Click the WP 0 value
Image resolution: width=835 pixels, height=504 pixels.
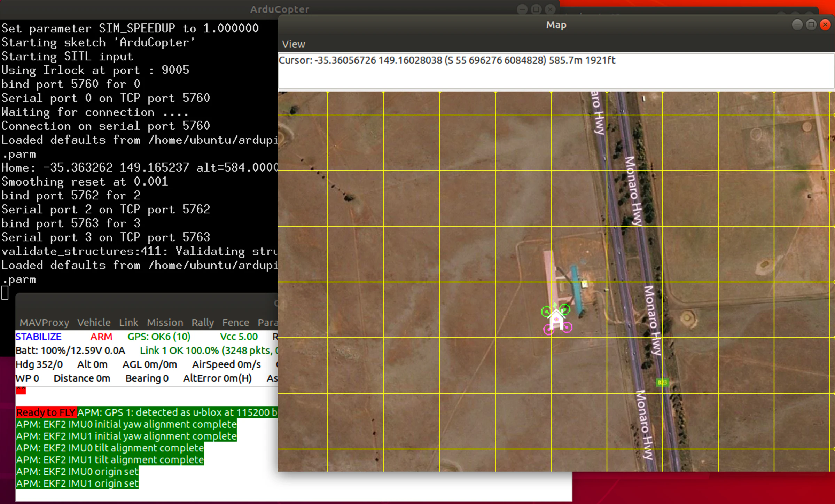point(27,378)
